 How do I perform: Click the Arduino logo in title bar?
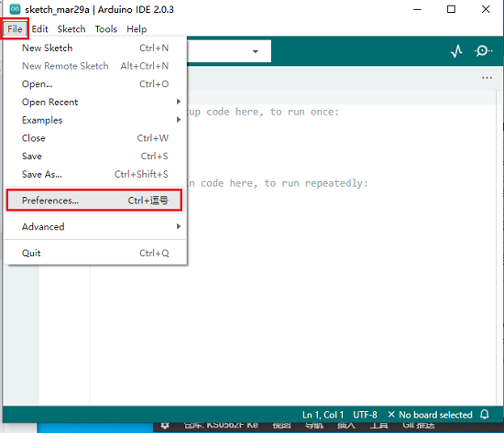coord(15,9)
